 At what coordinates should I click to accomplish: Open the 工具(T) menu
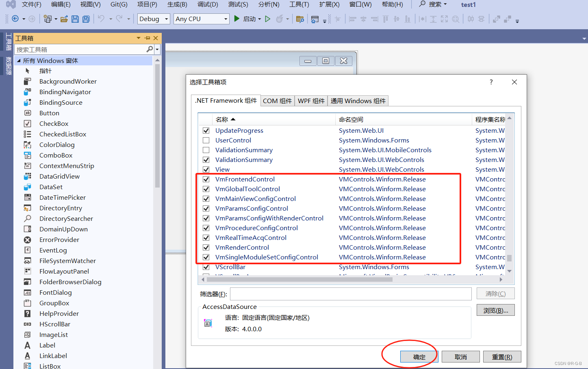pos(299,4)
